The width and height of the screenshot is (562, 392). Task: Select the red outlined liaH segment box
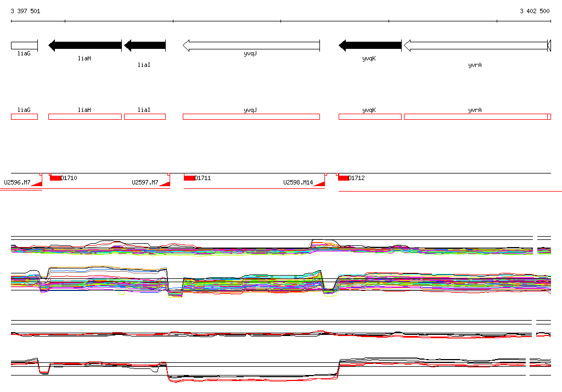coord(85,116)
